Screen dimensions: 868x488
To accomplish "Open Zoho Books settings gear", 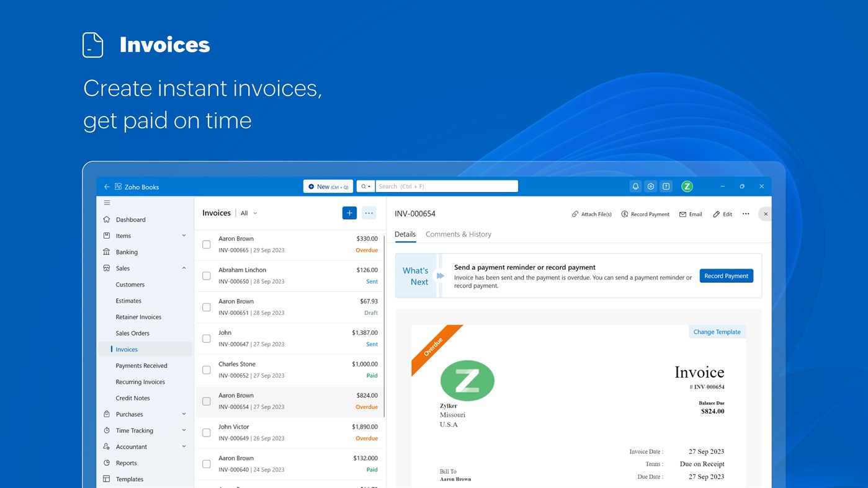I will tap(650, 186).
